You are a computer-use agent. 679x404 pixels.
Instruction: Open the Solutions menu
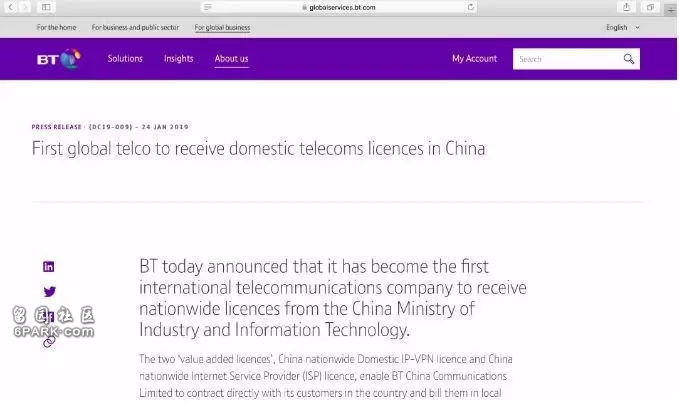(x=125, y=58)
